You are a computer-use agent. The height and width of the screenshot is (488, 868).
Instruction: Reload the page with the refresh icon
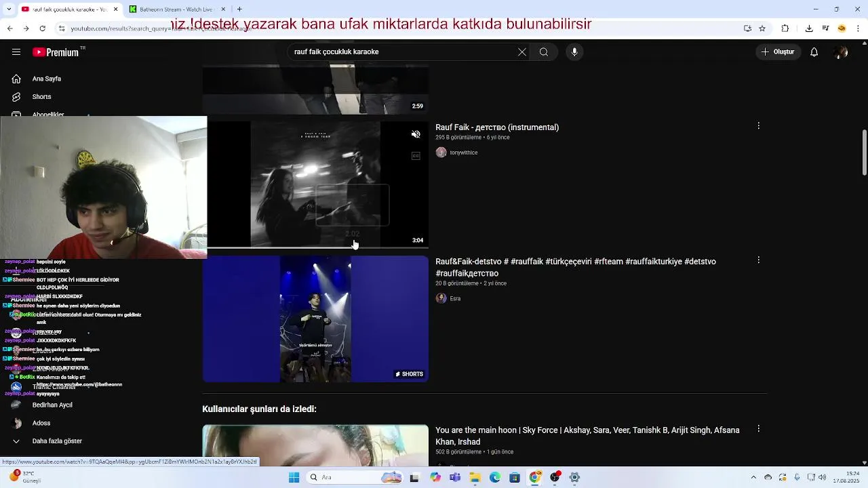pos(42,28)
